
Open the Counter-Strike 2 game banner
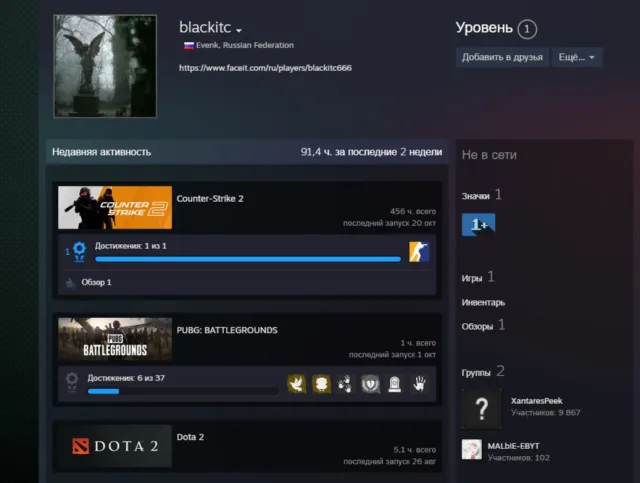(x=115, y=207)
